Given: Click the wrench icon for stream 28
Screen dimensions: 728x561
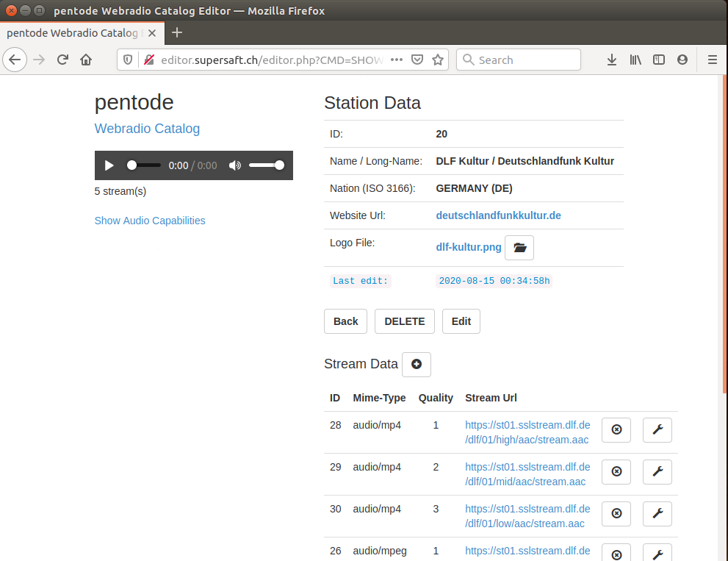Looking at the screenshot, I should click(657, 430).
